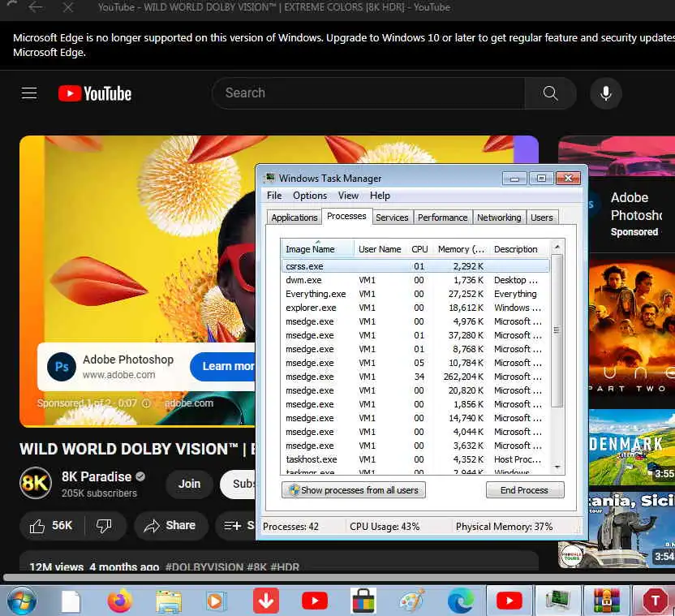Open the Denmark video thumbnail
The height and width of the screenshot is (616, 675).
[631, 447]
